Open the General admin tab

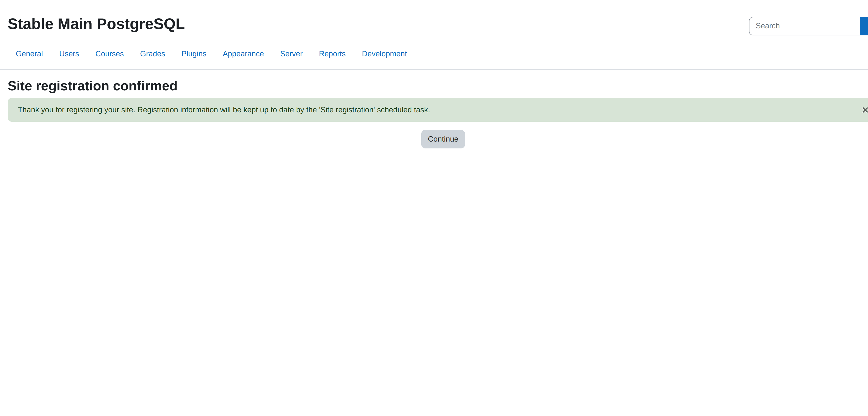(29, 54)
